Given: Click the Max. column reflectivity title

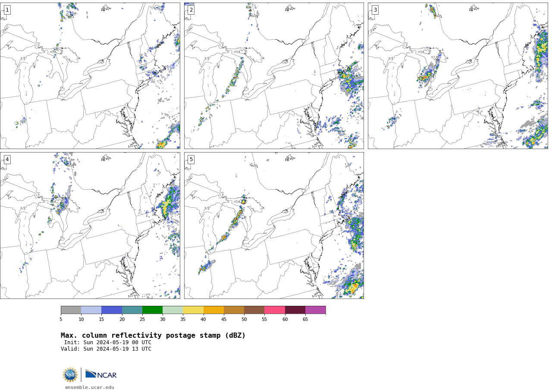Looking at the screenshot, I should (153, 336).
